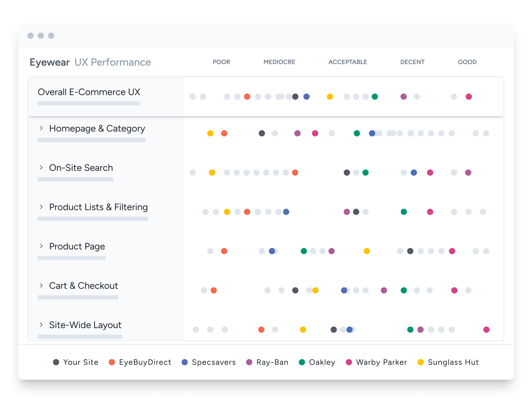The width and height of the screenshot is (532, 403).
Task: Click the Oakley legend label
Action: coord(322,362)
